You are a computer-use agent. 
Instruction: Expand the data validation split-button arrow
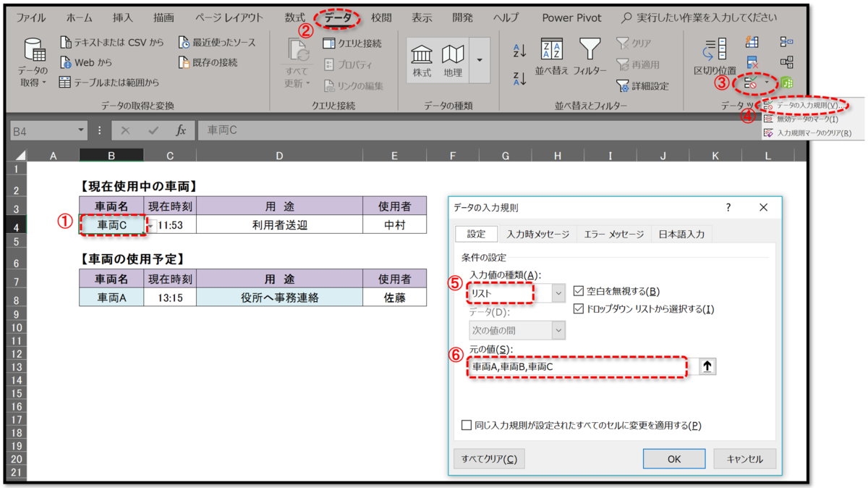767,82
